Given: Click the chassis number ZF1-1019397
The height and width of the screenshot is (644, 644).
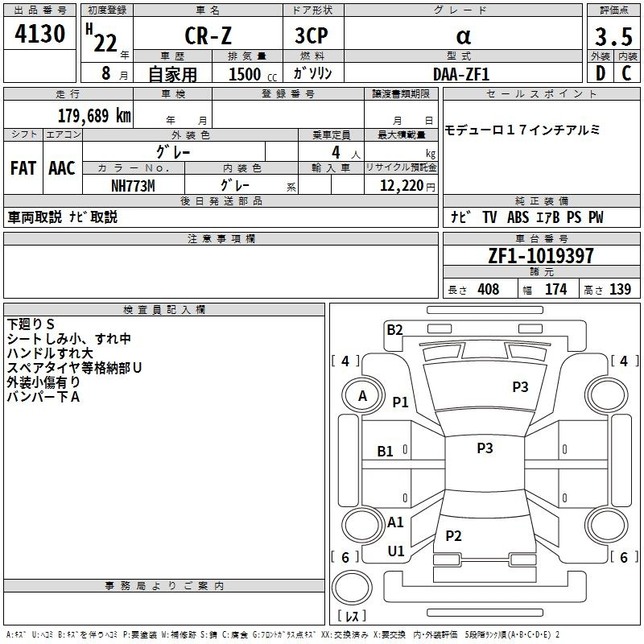Looking at the screenshot, I should (x=541, y=257).
